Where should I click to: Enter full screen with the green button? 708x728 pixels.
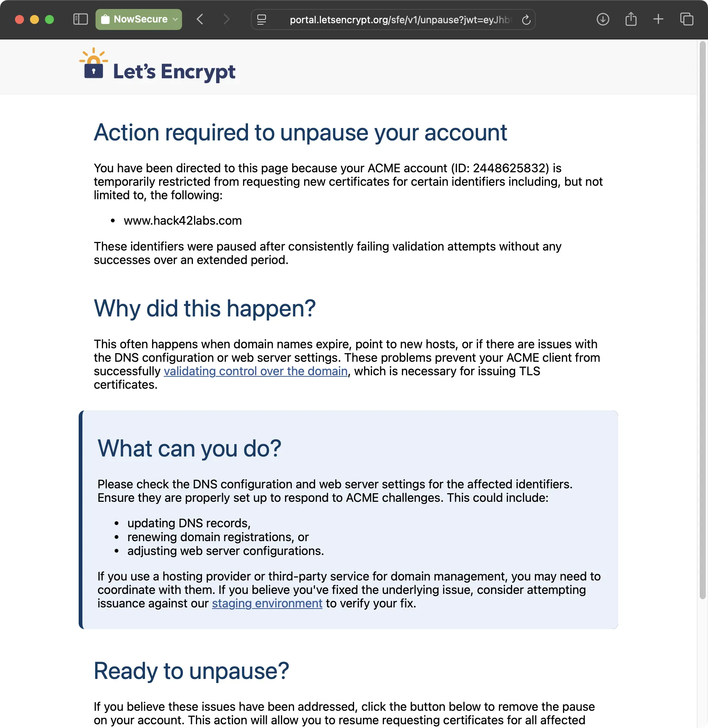49,19
